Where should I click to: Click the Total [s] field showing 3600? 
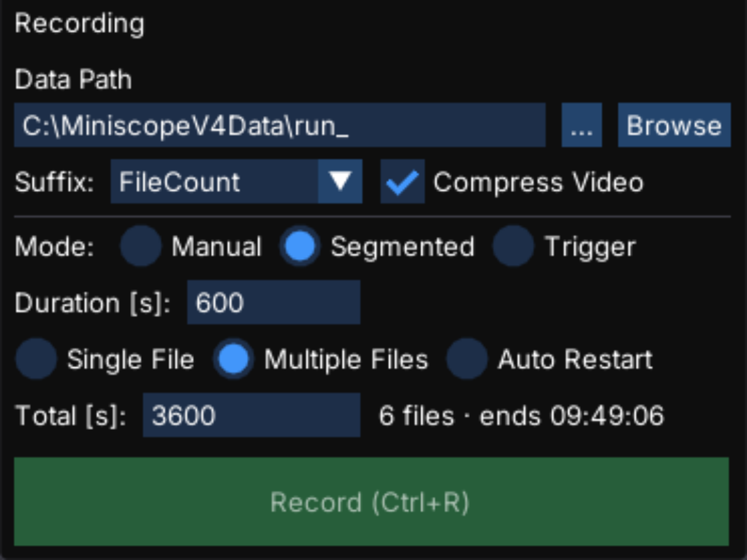[x=251, y=415]
